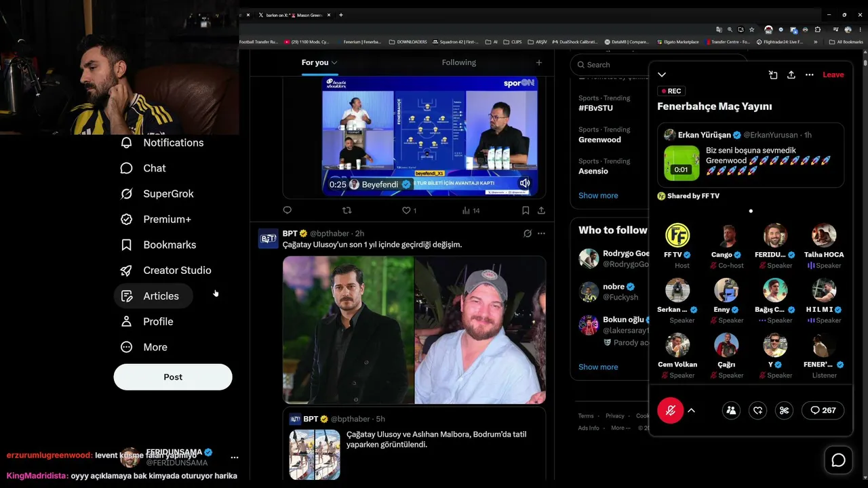Reply to the Beyefendi video post
Viewport: 868px width, 488px height.
pos(288,210)
